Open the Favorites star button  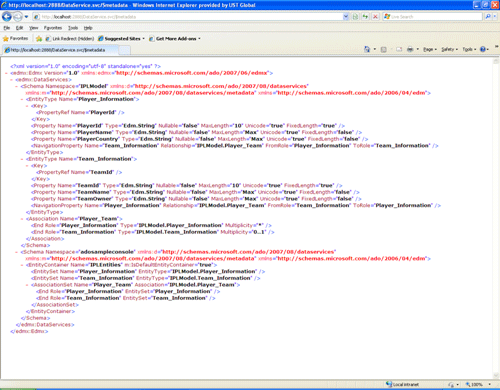(15, 39)
